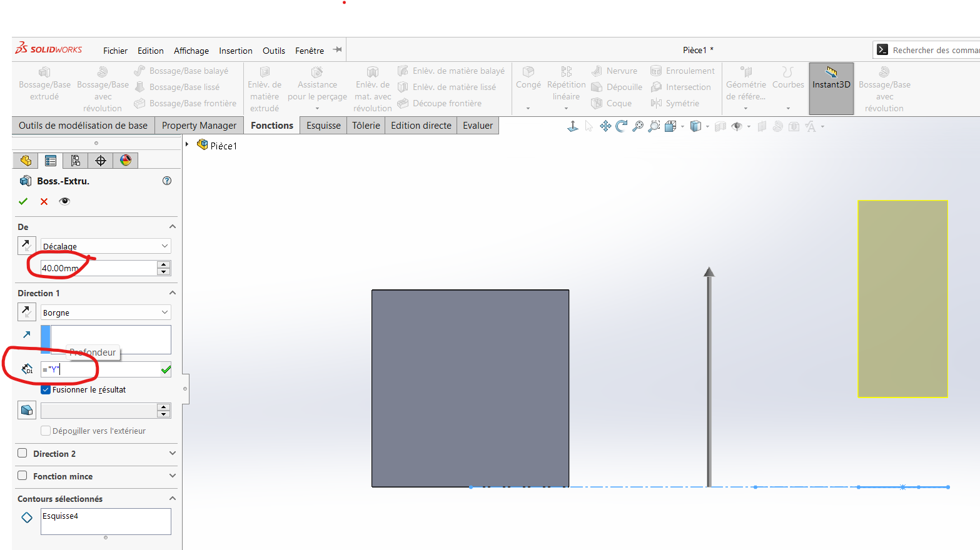Screen dimensions: 980x550
Task: Toggle the Instant3D button
Action: pyautogui.click(x=831, y=89)
